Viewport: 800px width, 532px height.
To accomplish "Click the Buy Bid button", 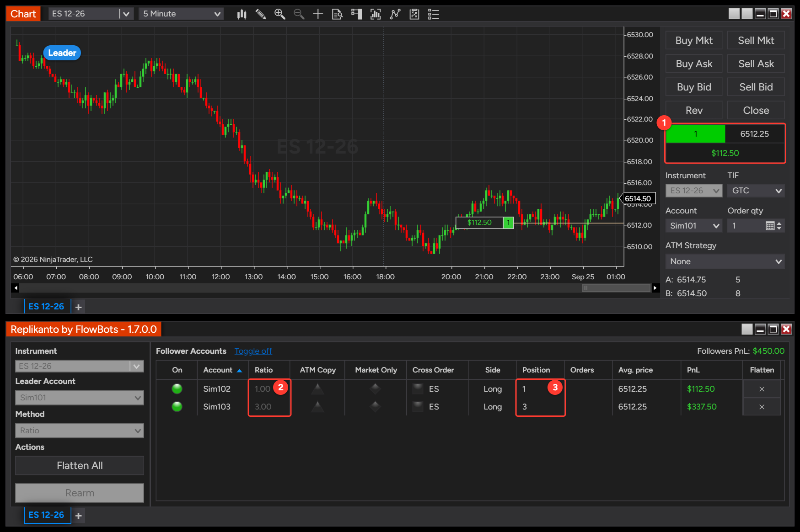I will tap(694, 87).
